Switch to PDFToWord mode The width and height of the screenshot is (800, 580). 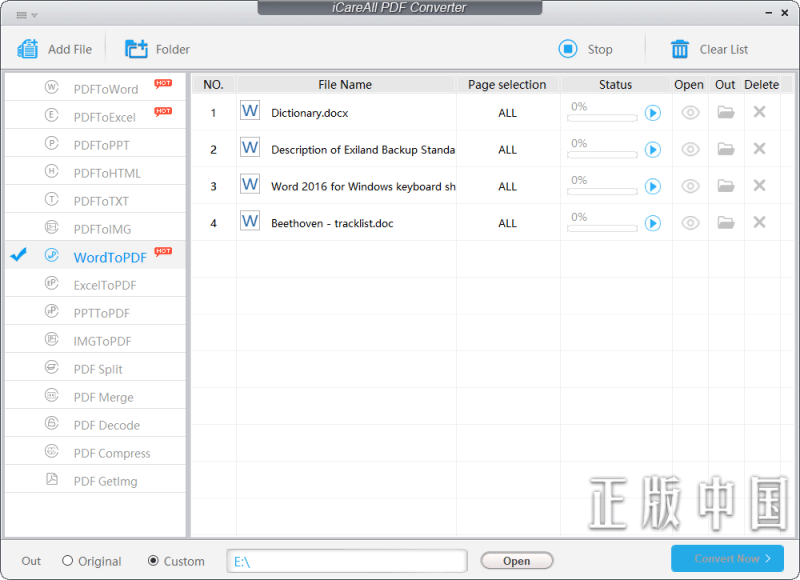[95, 87]
